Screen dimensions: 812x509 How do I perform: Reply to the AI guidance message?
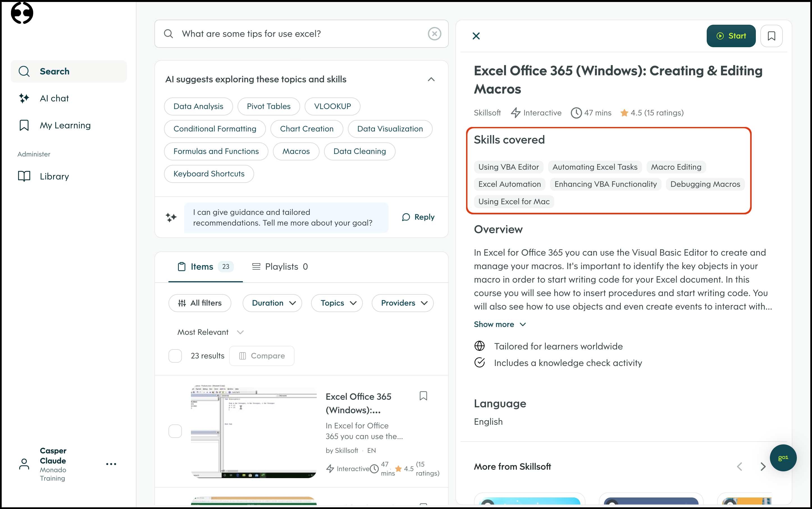(x=418, y=217)
